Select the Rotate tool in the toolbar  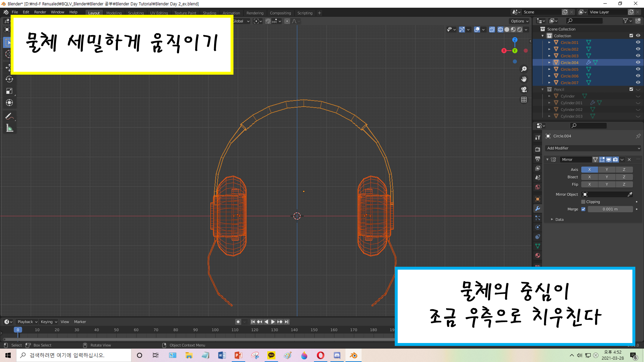point(9,79)
